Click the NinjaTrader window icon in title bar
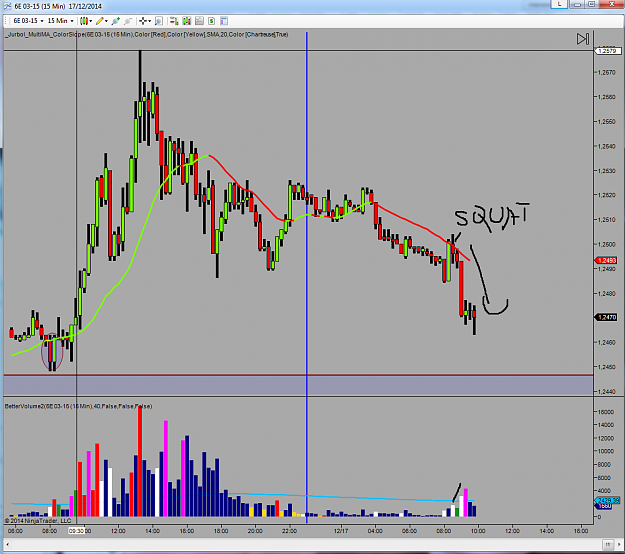Screen dimensions: 625x554 tap(8, 6)
